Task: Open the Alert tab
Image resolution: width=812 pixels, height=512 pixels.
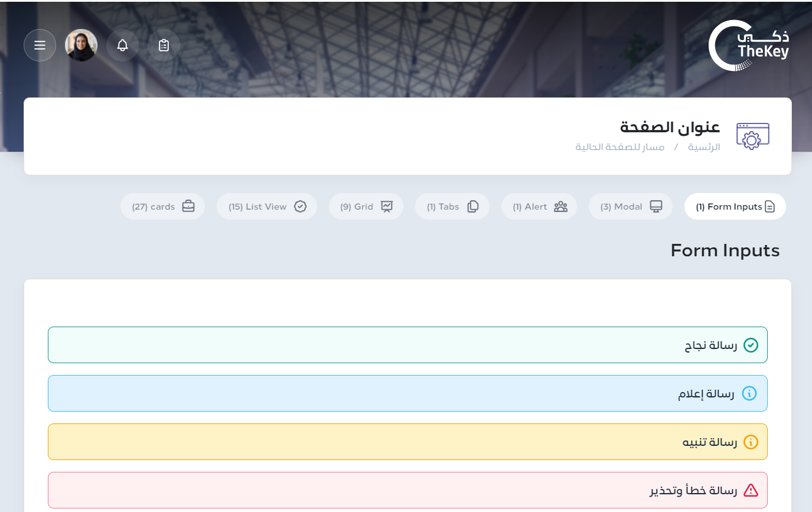Action: tap(539, 207)
